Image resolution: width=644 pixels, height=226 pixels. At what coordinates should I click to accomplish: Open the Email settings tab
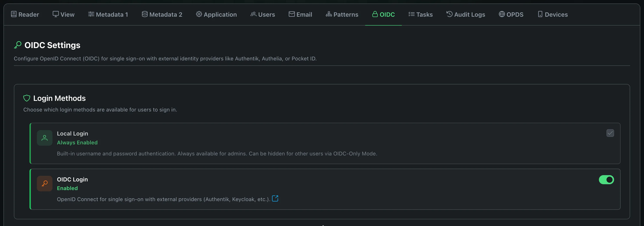point(300,15)
